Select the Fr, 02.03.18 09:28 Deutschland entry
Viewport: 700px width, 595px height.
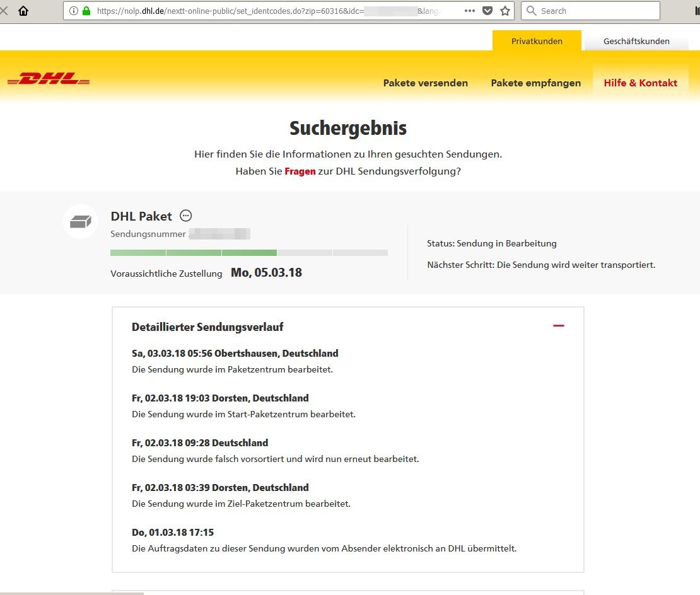click(200, 443)
